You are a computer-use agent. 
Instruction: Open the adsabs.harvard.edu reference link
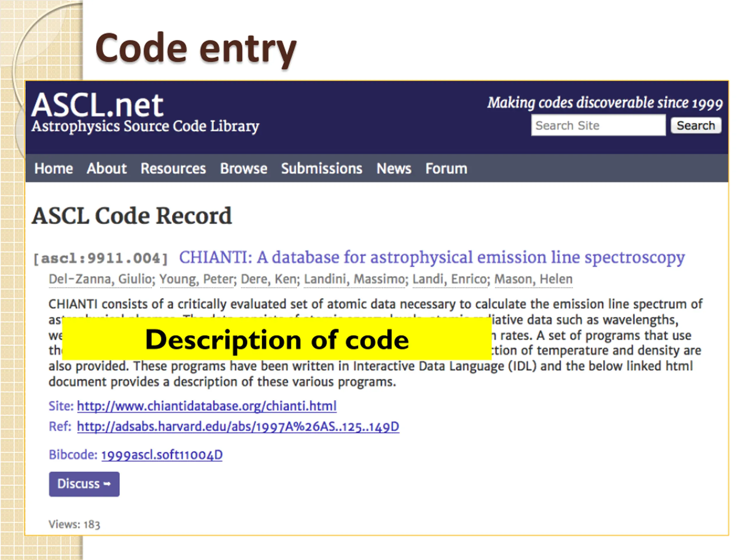pyautogui.click(x=238, y=427)
